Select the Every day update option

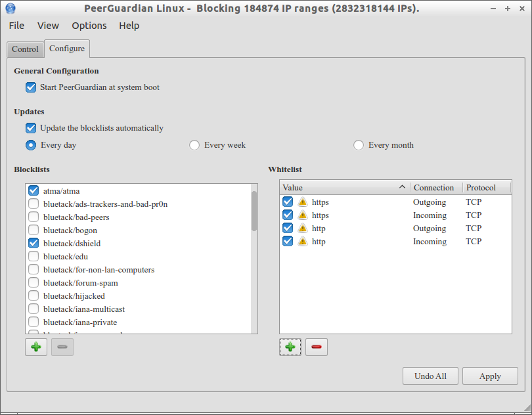tap(30, 145)
